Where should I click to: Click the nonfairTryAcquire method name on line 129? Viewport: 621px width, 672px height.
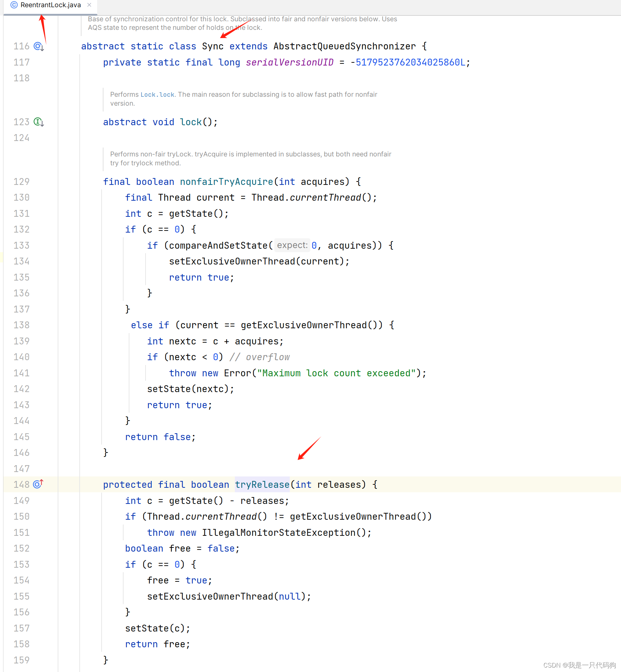(226, 181)
